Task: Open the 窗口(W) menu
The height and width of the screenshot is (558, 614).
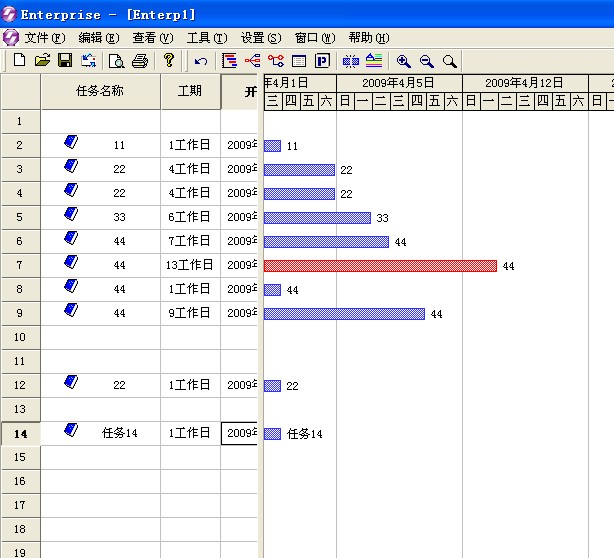Action: tap(315, 38)
